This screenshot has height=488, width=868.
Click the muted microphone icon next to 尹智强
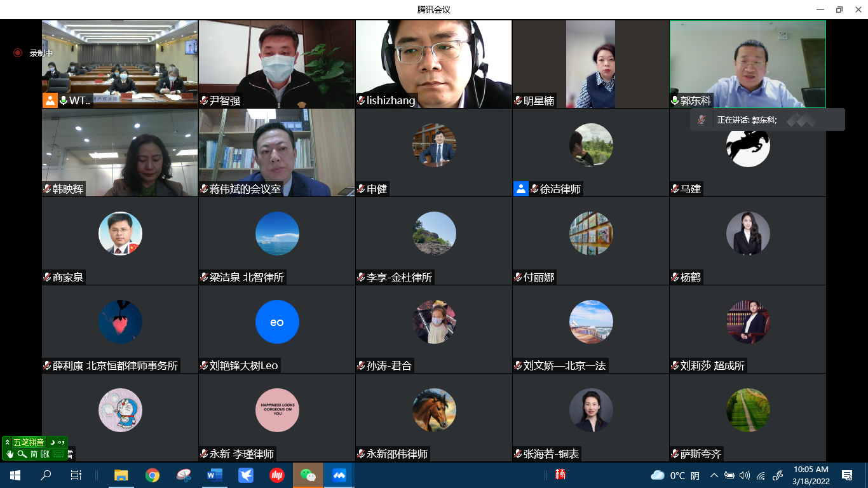click(x=205, y=100)
